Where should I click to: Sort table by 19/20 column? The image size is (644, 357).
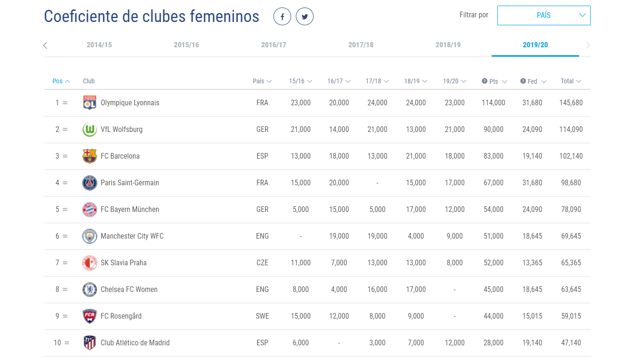point(455,81)
